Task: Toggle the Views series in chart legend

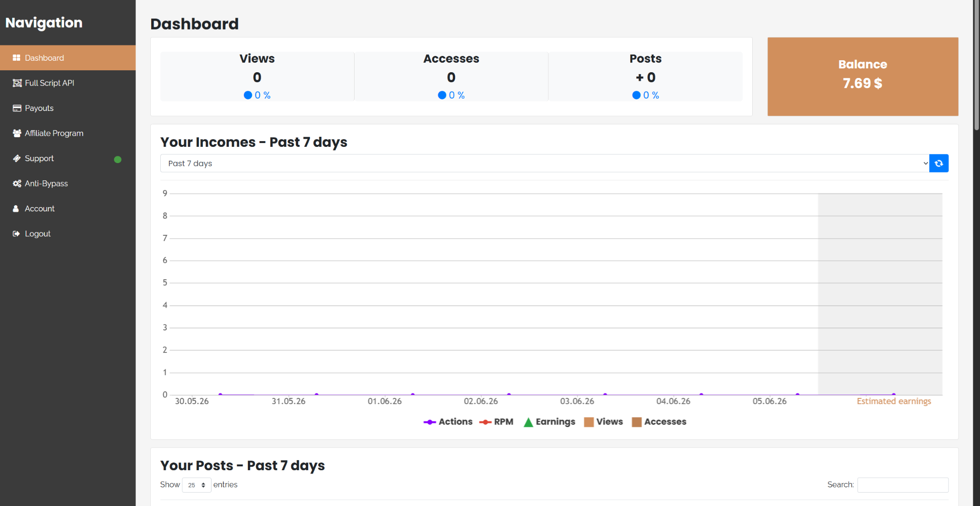Action: pyautogui.click(x=603, y=422)
